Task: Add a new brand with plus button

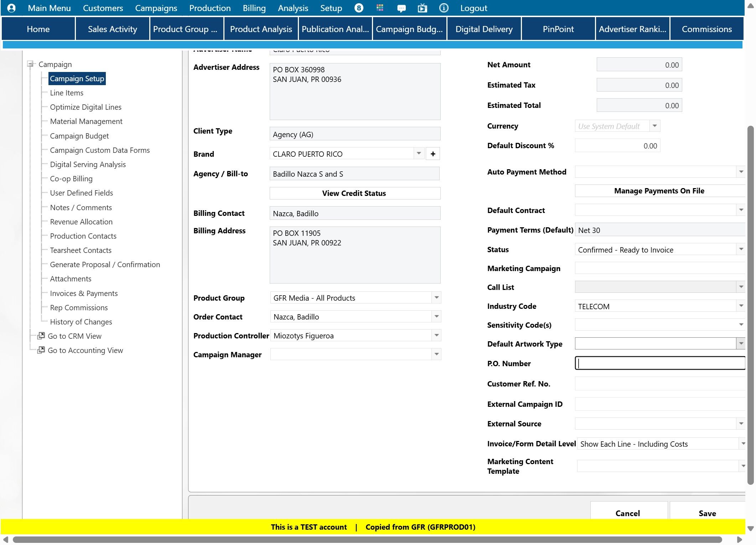Action: pos(433,154)
